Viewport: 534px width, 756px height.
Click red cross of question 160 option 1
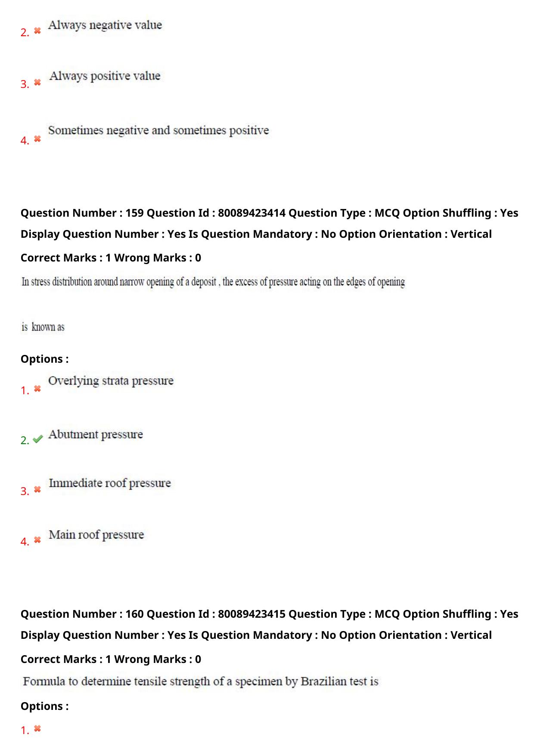point(37,728)
